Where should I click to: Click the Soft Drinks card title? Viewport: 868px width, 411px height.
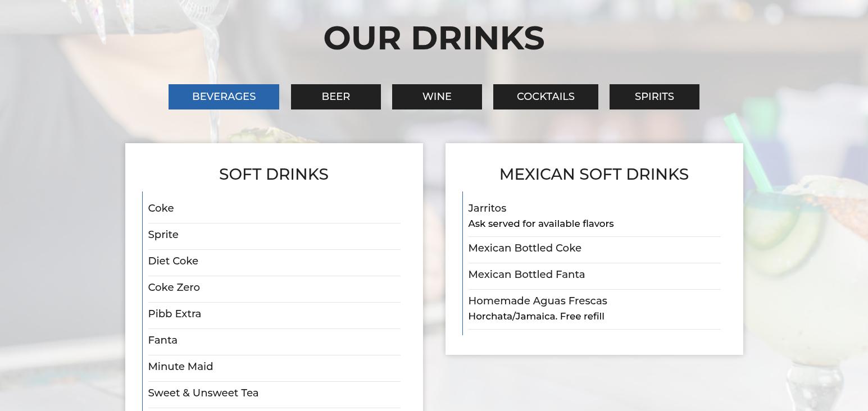coord(274,174)
